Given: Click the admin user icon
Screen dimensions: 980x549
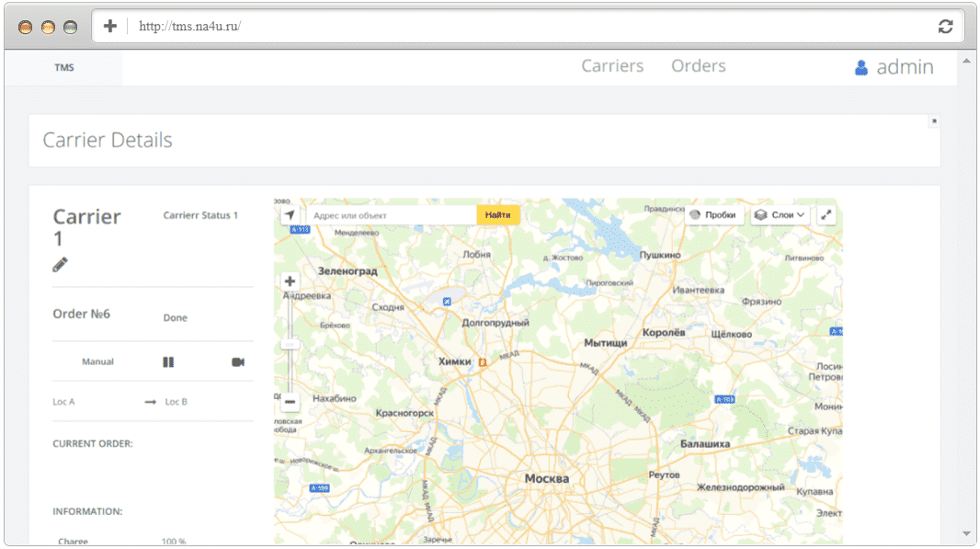Looking at the screenshot, I should pos(861,67).
